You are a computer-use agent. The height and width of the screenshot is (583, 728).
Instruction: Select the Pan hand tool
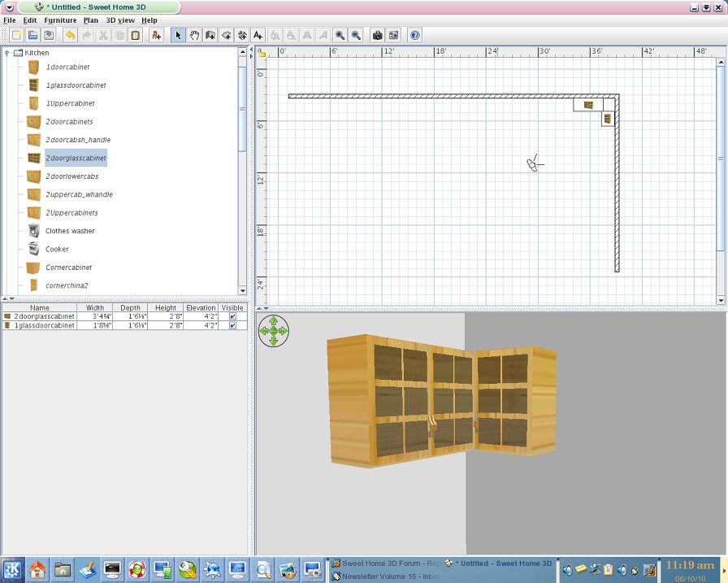[194, 36]
